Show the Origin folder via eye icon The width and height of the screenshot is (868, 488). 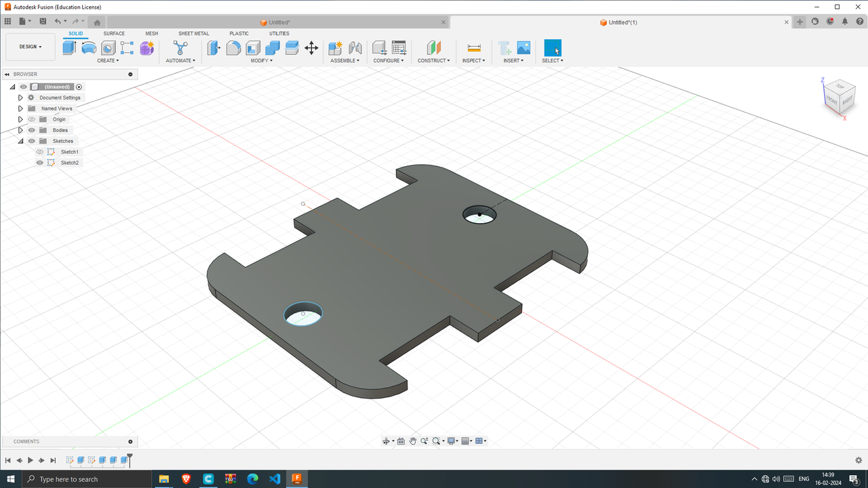(x=31, y=119)
